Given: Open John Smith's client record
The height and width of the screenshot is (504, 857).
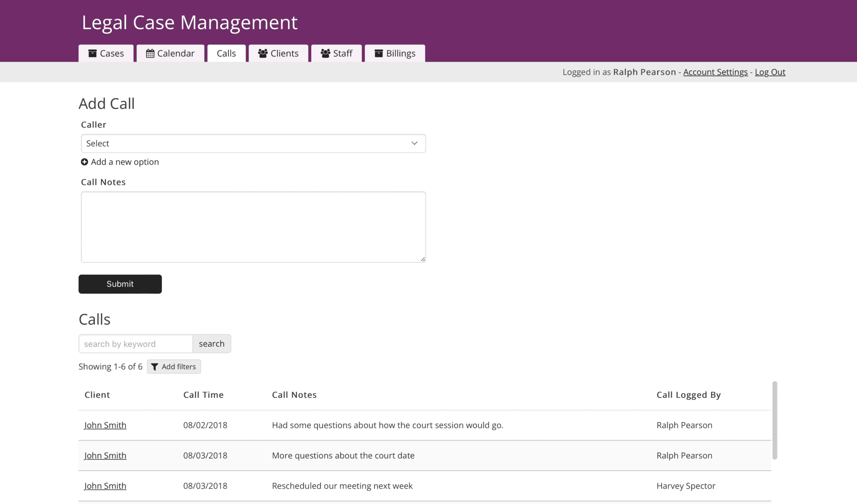Looking at the screenshot, I should click(x=105, y=425).
